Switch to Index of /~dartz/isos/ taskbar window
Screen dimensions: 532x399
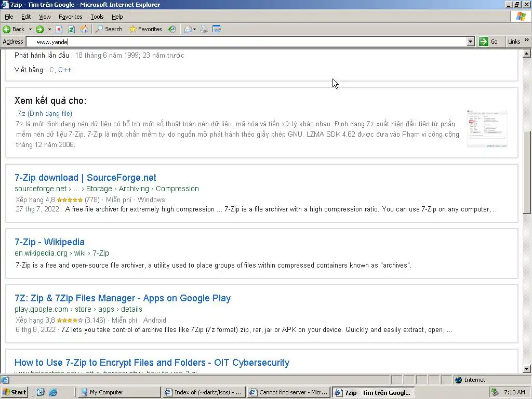tap(204, 392)
